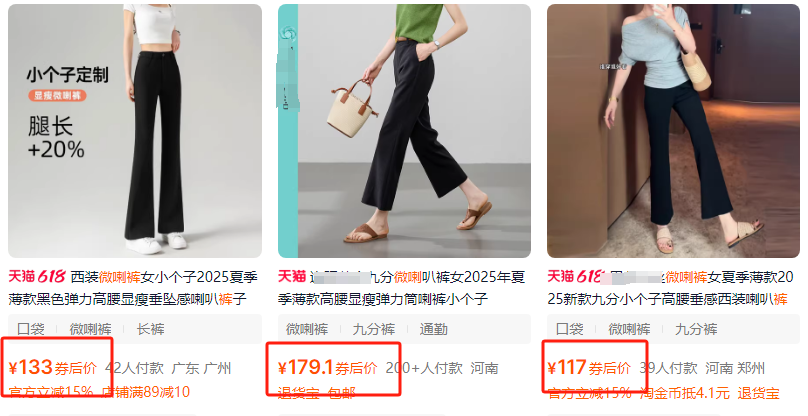Open the grey off-shoulder top product image

[674, 131]
